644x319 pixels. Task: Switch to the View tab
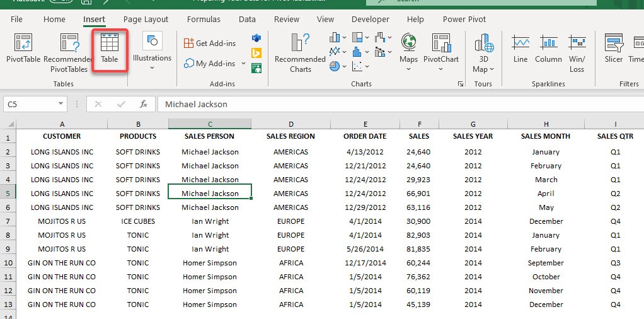coord(325,20)
